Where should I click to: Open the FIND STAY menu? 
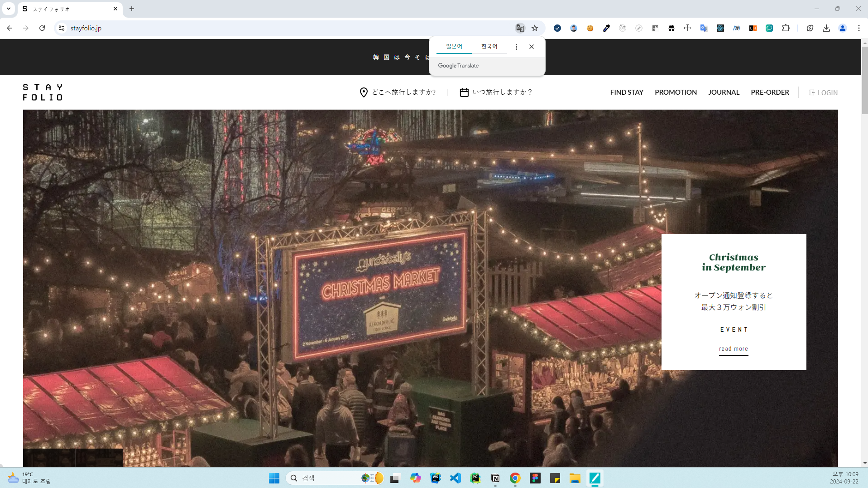point(627,92)
